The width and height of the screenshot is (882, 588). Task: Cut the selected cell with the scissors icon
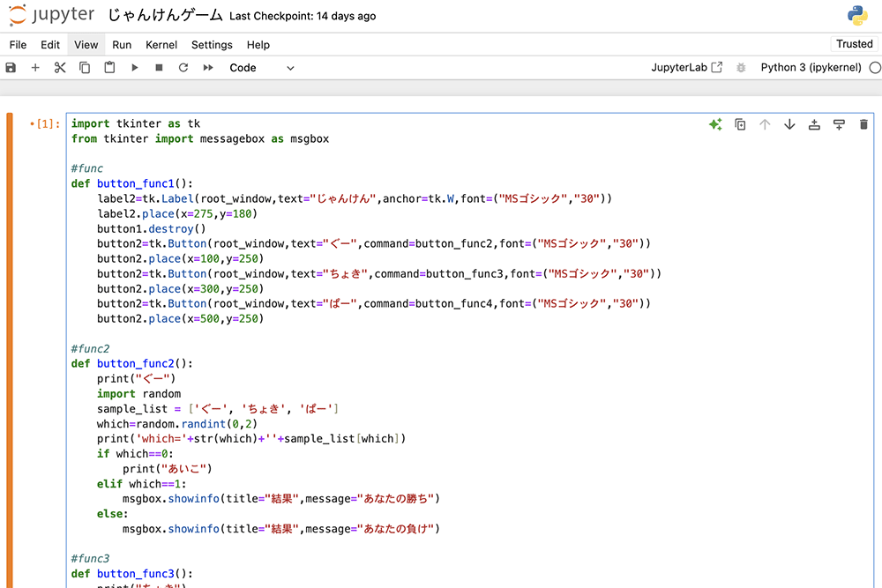pos(60,68)
